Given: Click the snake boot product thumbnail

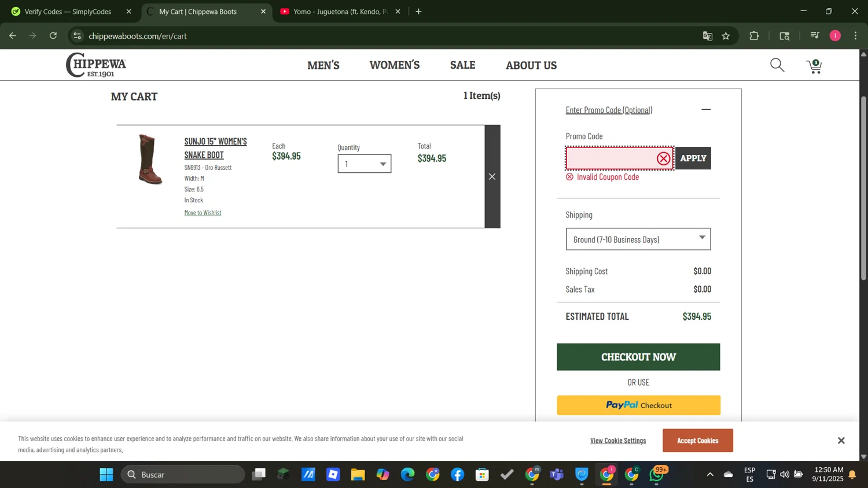Looking at the screenshot, I should pyautogui.click(x=150, y=159).
